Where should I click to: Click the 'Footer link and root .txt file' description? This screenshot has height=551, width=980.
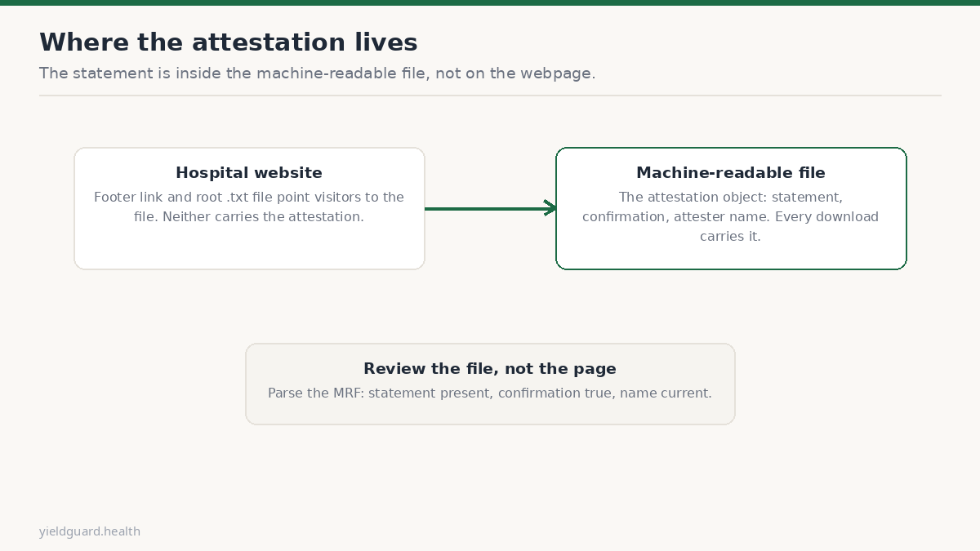coord(249,207)
